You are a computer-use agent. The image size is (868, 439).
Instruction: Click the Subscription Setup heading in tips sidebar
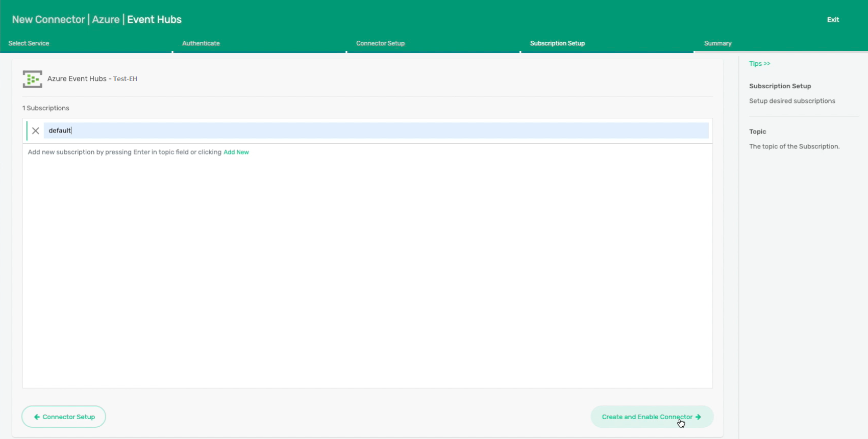[x=780, y=86]
